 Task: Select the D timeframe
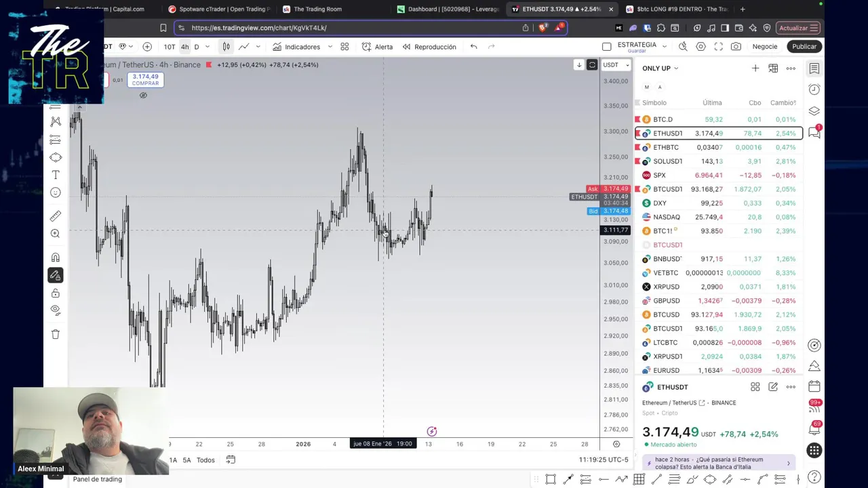point(197,47)
